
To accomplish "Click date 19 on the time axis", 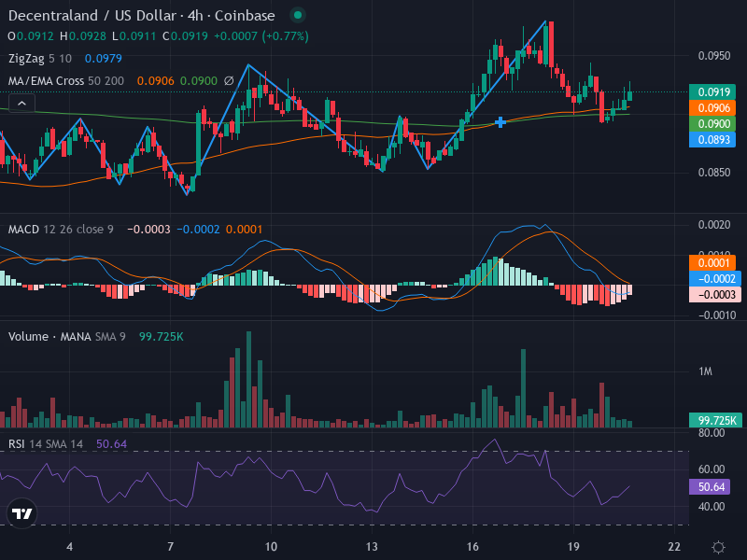I will (x=573, y=547).
